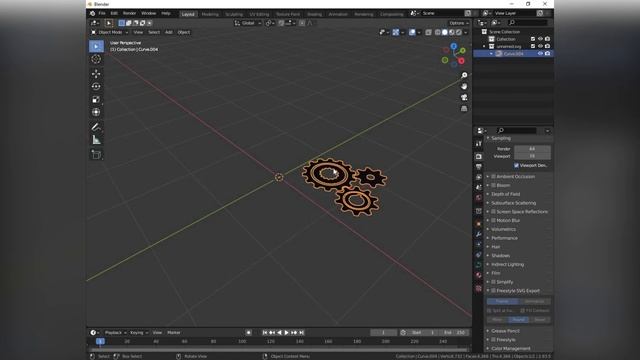
Task: Select the Scale tool
Action: (96, 99)
